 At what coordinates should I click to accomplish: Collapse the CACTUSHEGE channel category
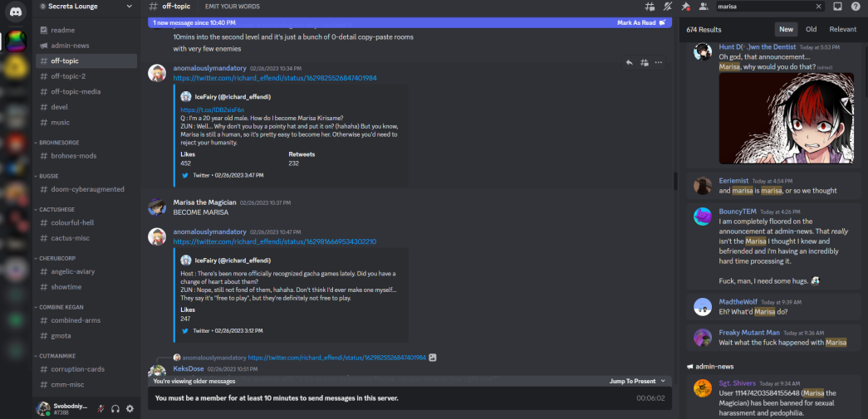(x=56, y=210)
